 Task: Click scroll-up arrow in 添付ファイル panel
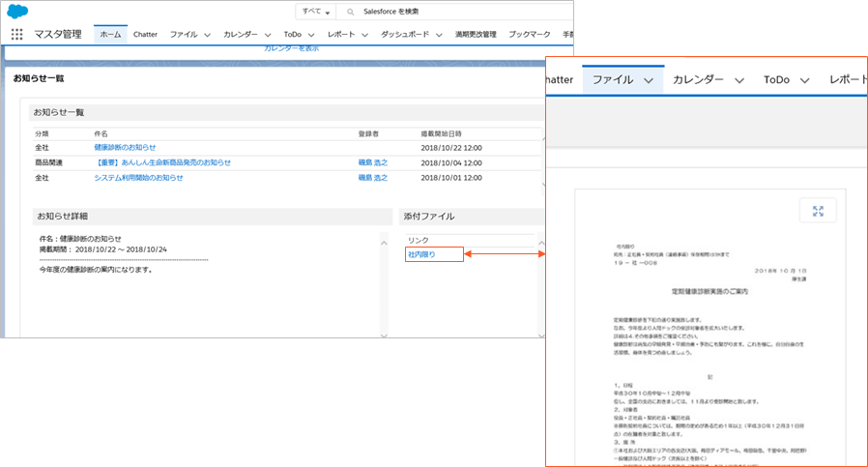click(x=541, y=244)
